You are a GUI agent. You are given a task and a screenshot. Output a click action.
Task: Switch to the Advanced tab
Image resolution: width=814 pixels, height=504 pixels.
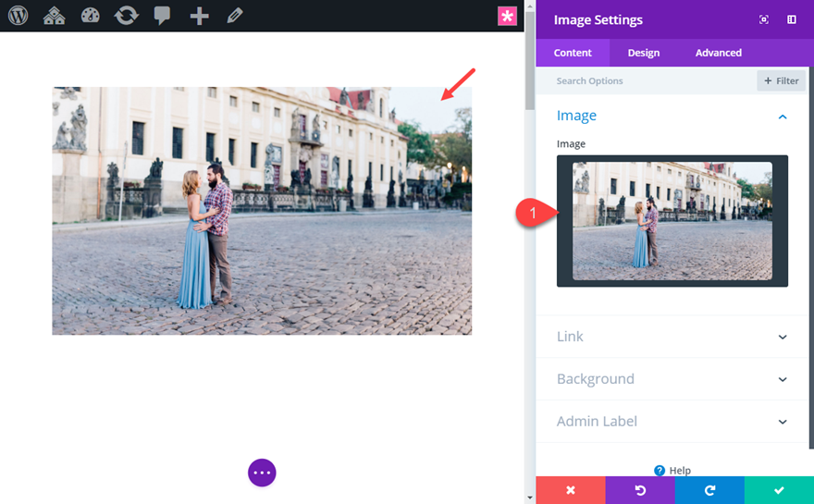click(719, 53)
